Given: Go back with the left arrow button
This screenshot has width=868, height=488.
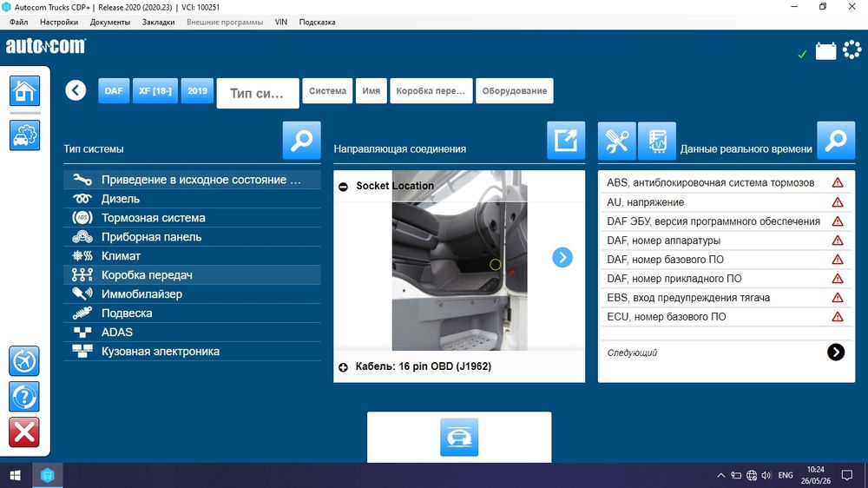Looking at the screenshot, I should click(76, 90).
